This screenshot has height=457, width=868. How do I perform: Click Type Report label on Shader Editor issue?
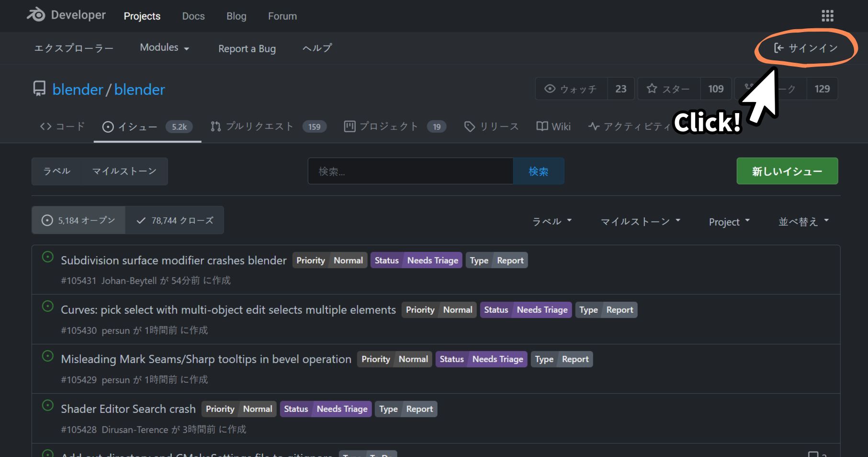point(406,409)
